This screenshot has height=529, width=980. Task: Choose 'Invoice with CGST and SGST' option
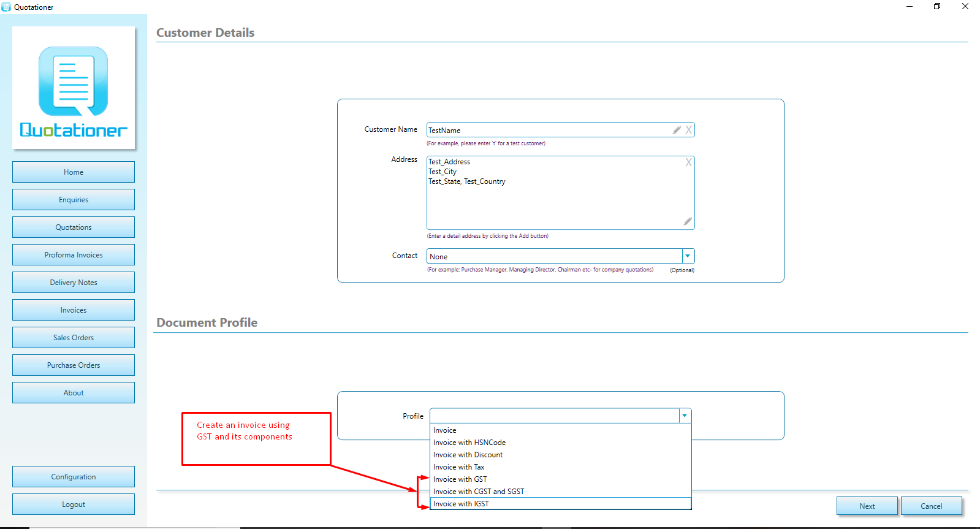pos(561,492)
